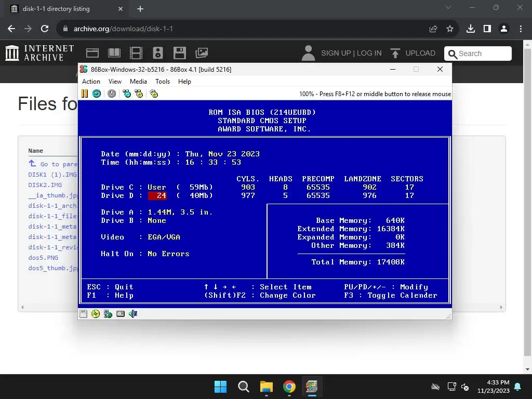Viewport: 532px width, 399px height.
Task: Open the notifications bell icon
Action: coord(518,387)
